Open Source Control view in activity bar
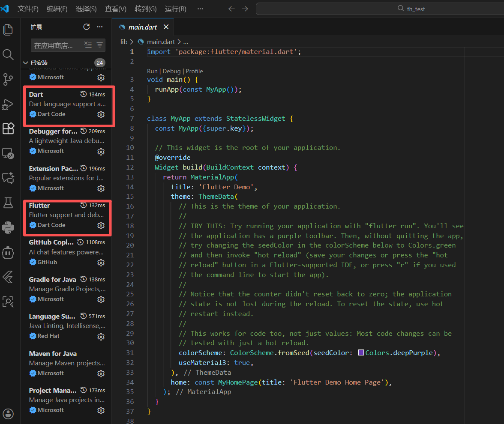This screenshot has width=504, height=424. [x=8, y=79]
